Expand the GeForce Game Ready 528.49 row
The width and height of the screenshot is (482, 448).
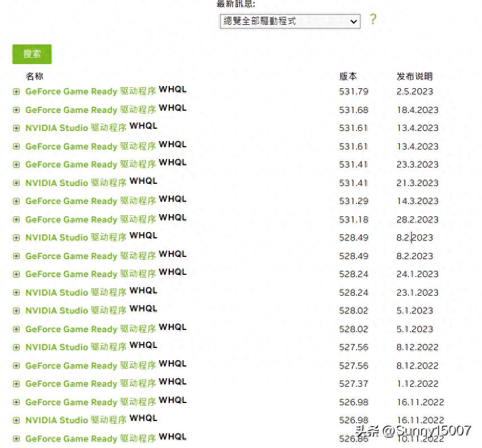pos(16,256)
